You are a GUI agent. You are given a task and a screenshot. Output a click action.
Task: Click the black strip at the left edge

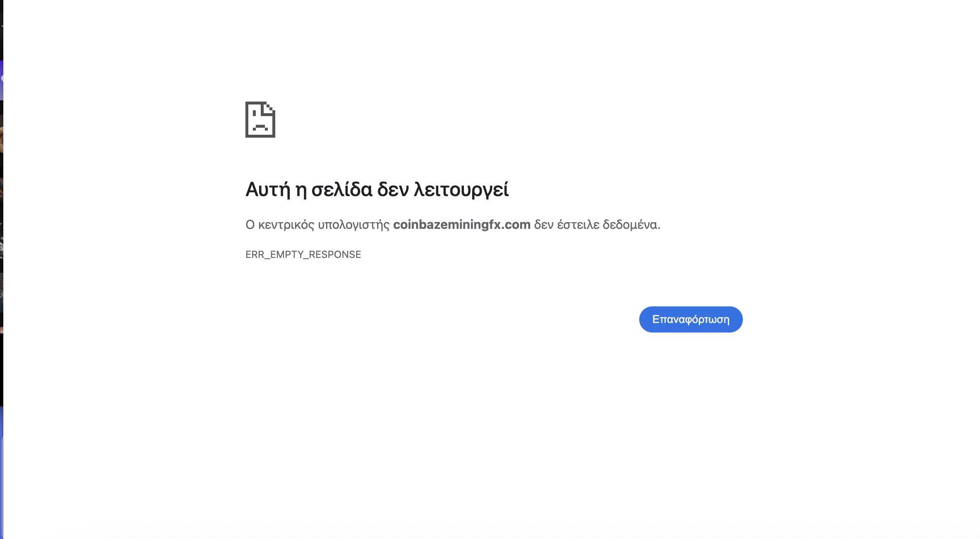[x=2, y=369]
